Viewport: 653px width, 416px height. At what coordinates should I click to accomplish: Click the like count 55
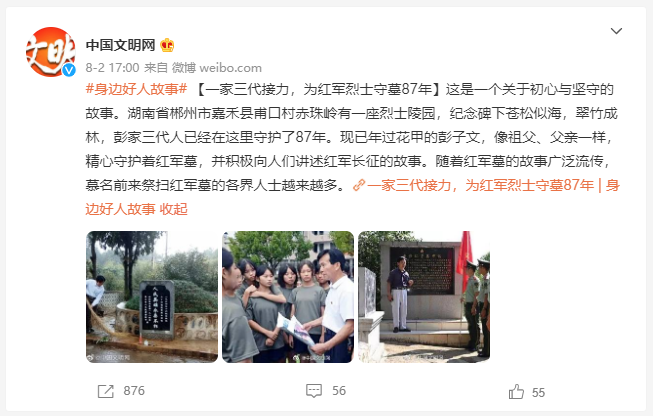(538, 393)
